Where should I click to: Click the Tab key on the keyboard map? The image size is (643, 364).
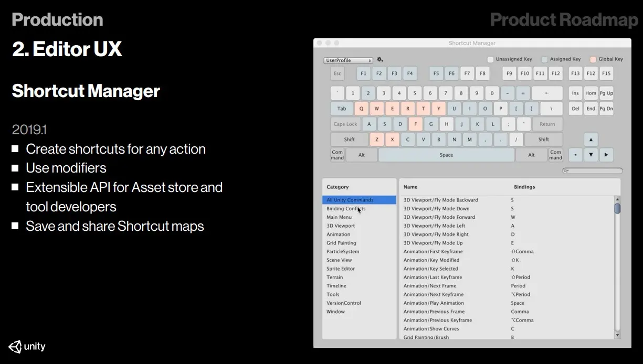342,109
